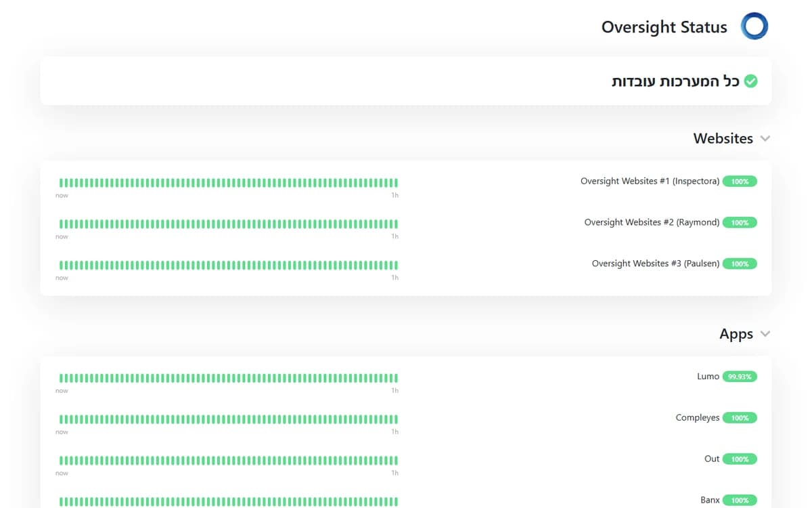Click Lumo's 99.93% uptime badge

740,377
